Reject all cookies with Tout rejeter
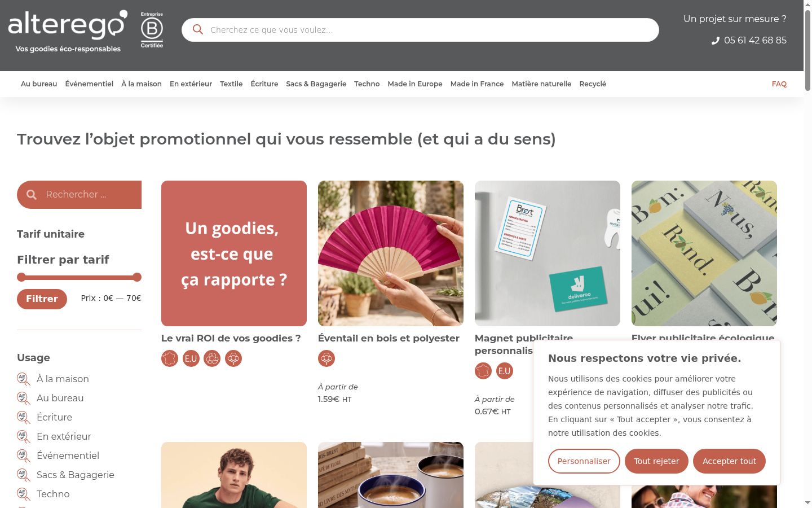Viewport: 812px width, 508px height. tap(656, 461)
